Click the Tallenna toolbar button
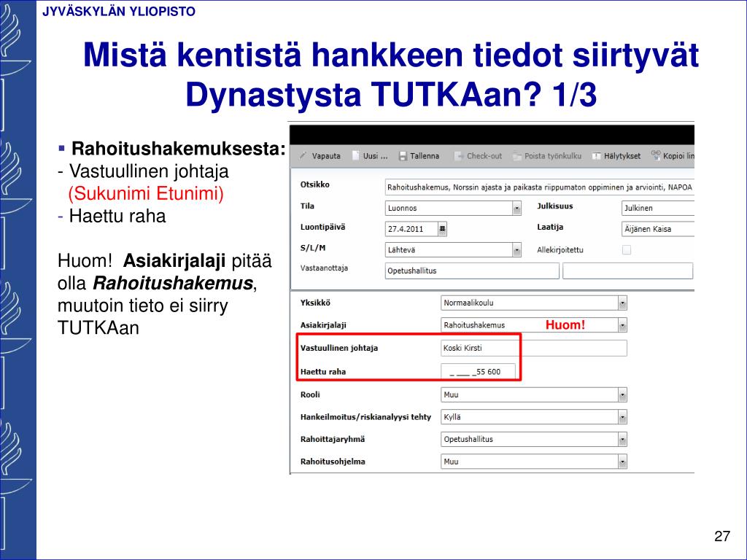747x560 pixels. coord(419,156)
